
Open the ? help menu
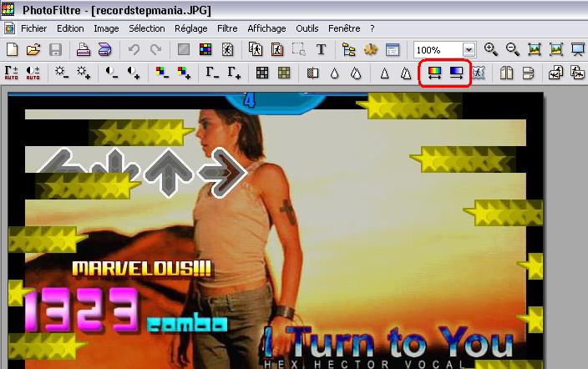point(372,28)
